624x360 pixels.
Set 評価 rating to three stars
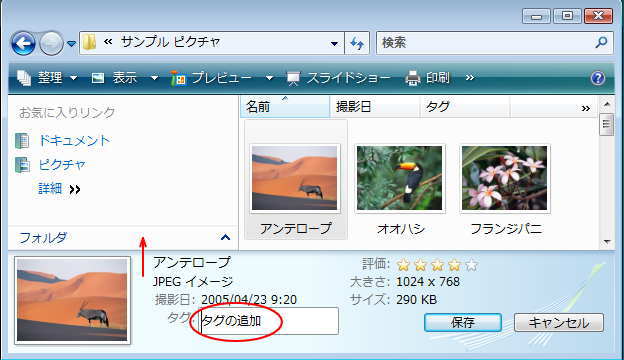click(437, 264)
